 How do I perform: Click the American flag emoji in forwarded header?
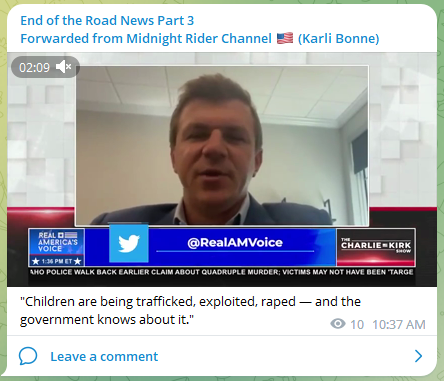(x=285, y=38)
